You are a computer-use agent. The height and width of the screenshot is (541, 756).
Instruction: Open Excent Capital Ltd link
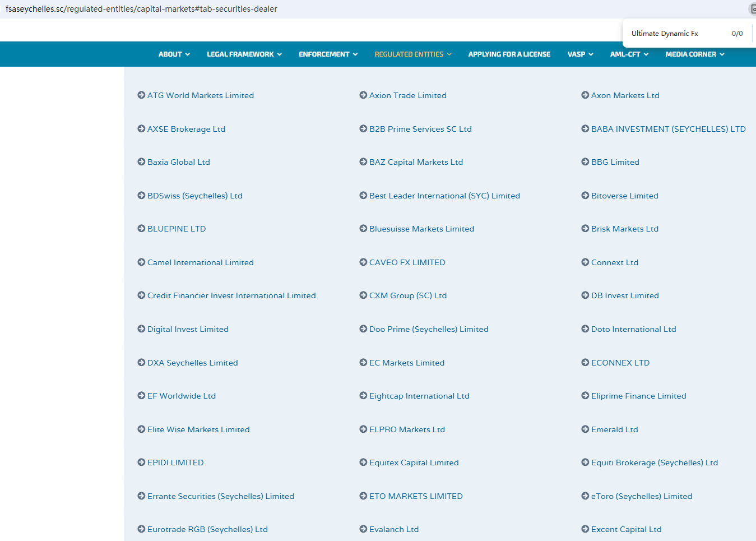pos(626,529)
